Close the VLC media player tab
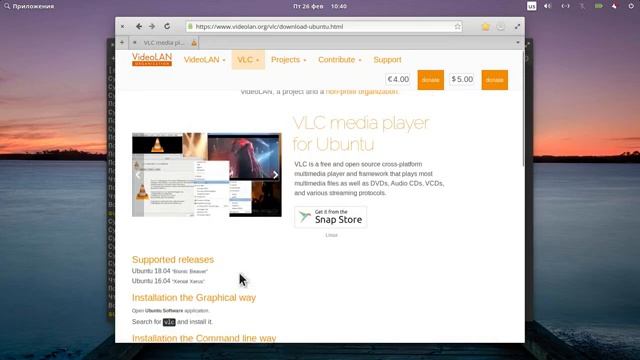The width and height of the screenshot is (640, 360). click(134, 42)
